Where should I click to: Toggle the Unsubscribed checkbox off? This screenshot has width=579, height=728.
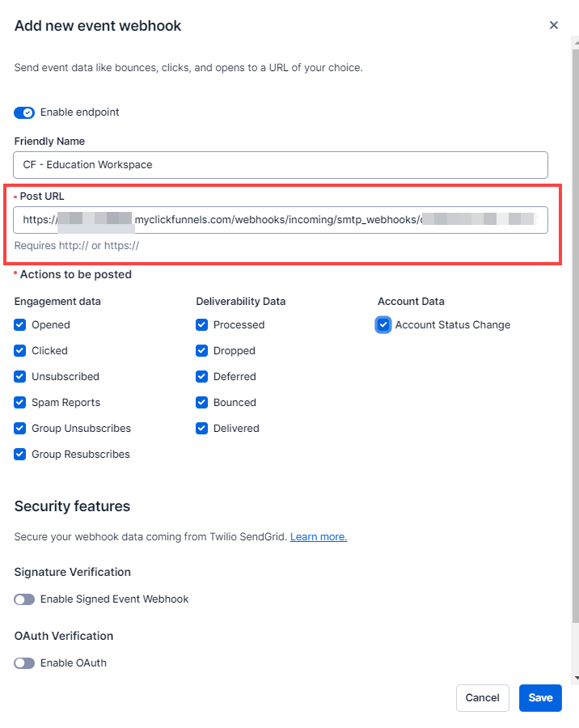coord(20,376)
